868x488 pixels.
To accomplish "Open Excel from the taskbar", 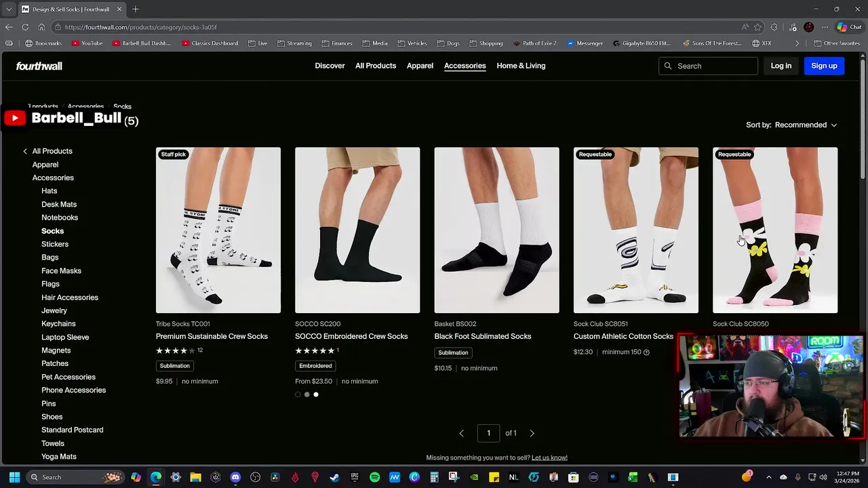I will pos(633,477).
